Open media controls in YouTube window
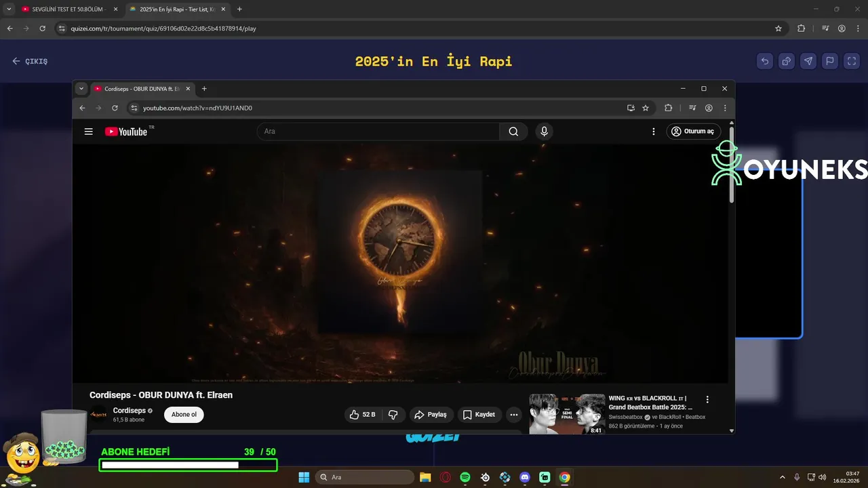Screen dimensions: 868x488 [x=692, y=108]
